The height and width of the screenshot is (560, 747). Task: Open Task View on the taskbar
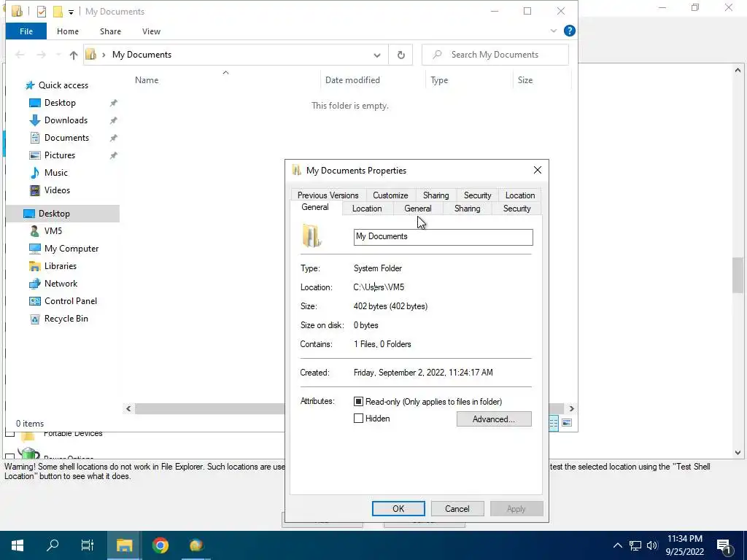(88, 545)
